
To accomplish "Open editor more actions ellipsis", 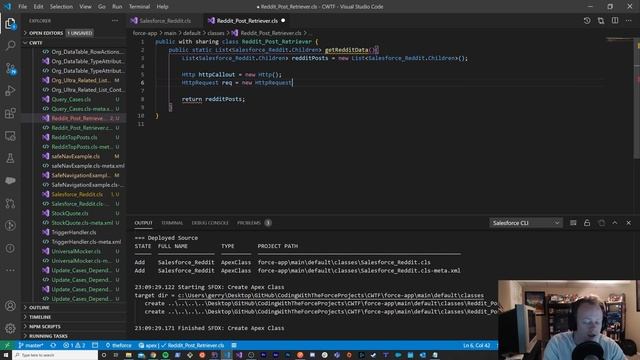I will tap(629, 20).
